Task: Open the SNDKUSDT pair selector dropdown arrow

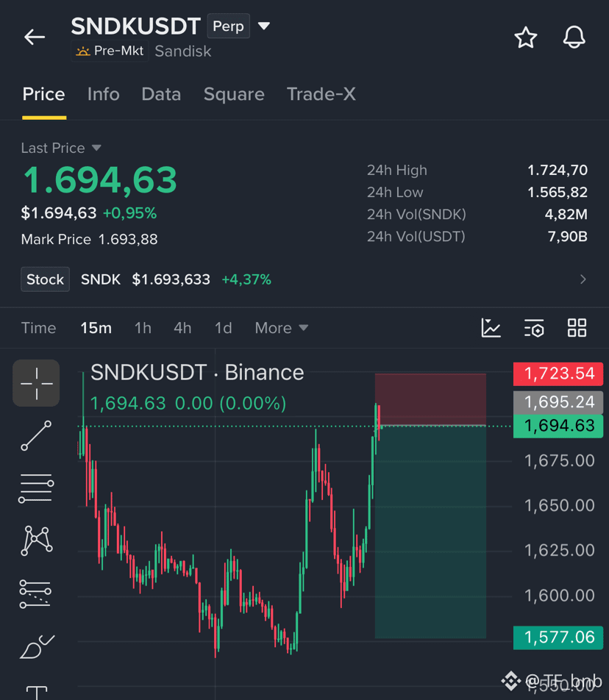Action: click(x=264, y=26)
